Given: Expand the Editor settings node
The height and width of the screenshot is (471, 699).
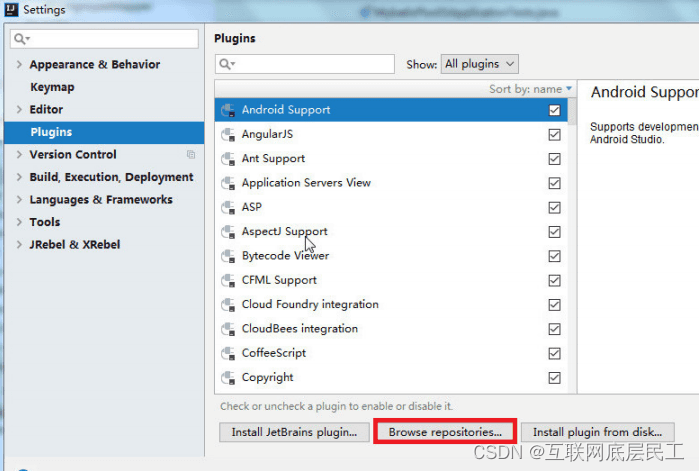Looking at the screenshot, I should click(19, 110).
